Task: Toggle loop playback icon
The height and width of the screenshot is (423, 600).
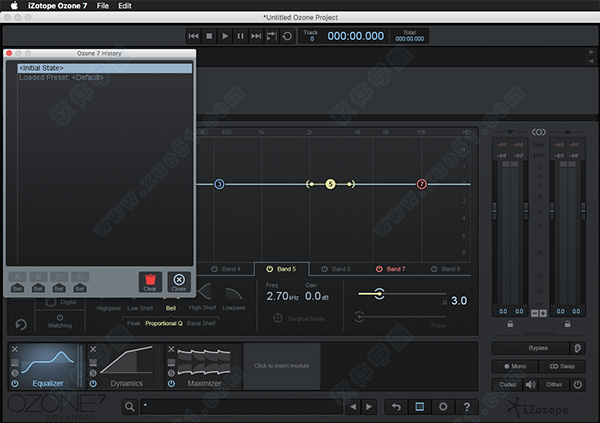Action: click(x=287, y=36)
